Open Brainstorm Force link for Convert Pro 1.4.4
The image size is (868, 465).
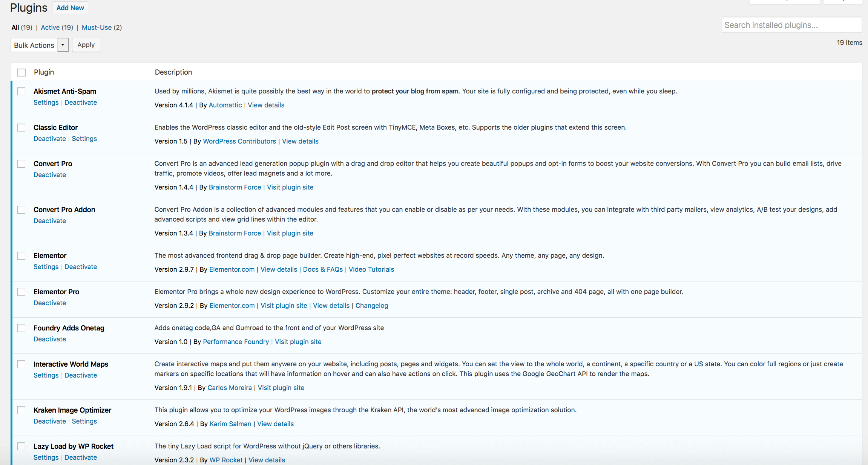point(235,187)
